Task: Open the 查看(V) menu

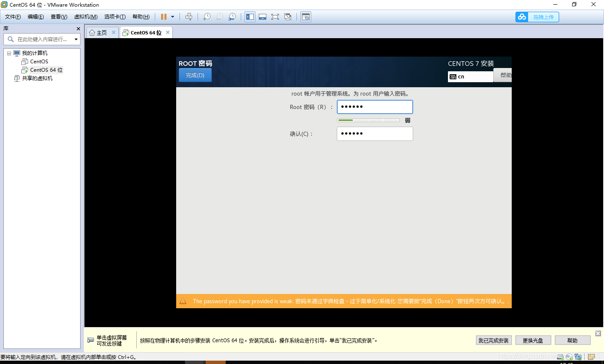Action: tap(59, 17)
